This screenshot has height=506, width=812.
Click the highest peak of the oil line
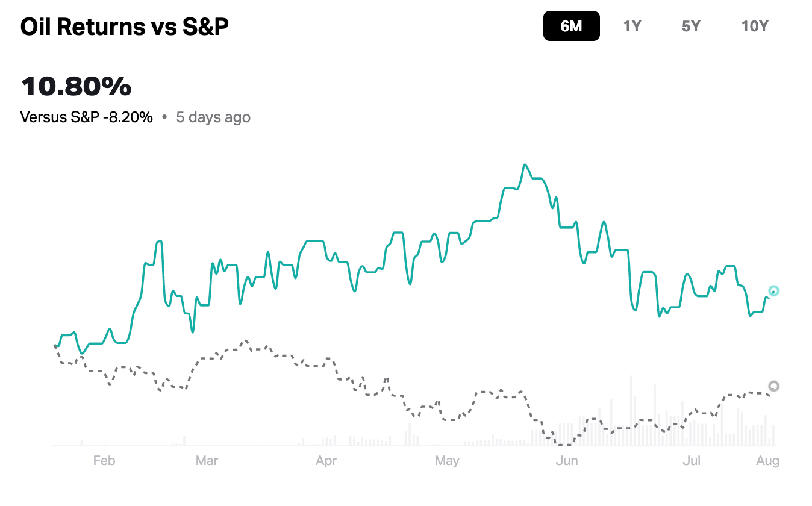tap(525, 164)
